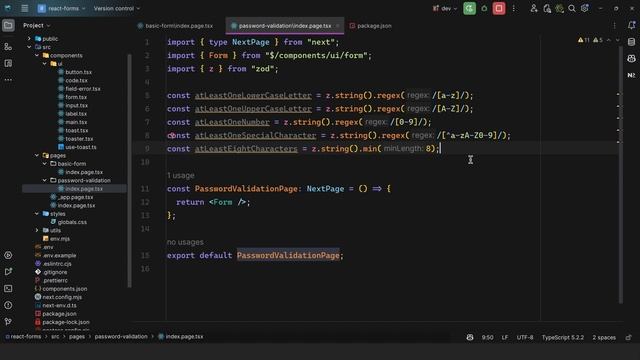Collapse the src folder
The image size is (640, 360).
point(29,47)
